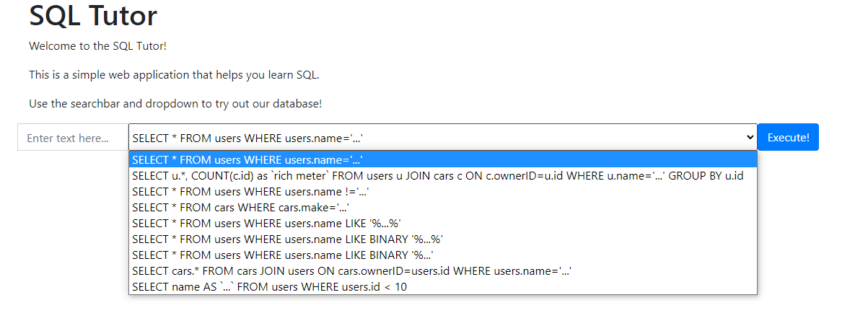Click the 'simple web application' description line
Screen dimensions: 868x326
[174, 75]
